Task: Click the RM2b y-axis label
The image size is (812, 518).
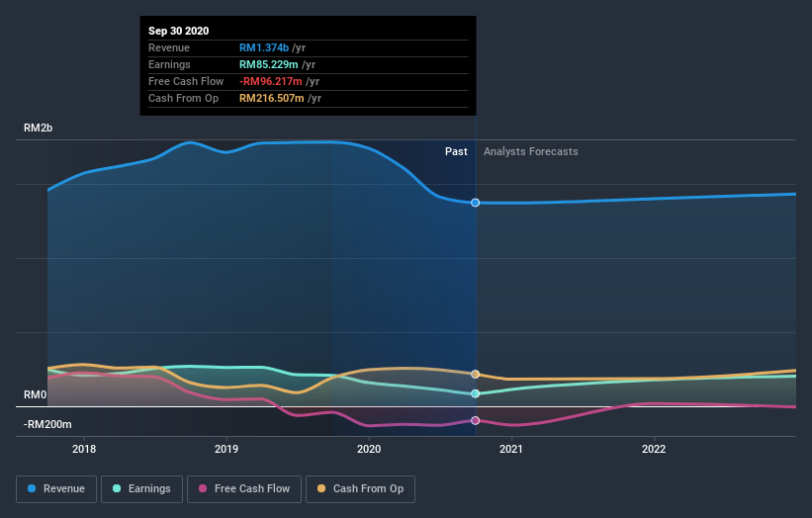Action: 38,128
